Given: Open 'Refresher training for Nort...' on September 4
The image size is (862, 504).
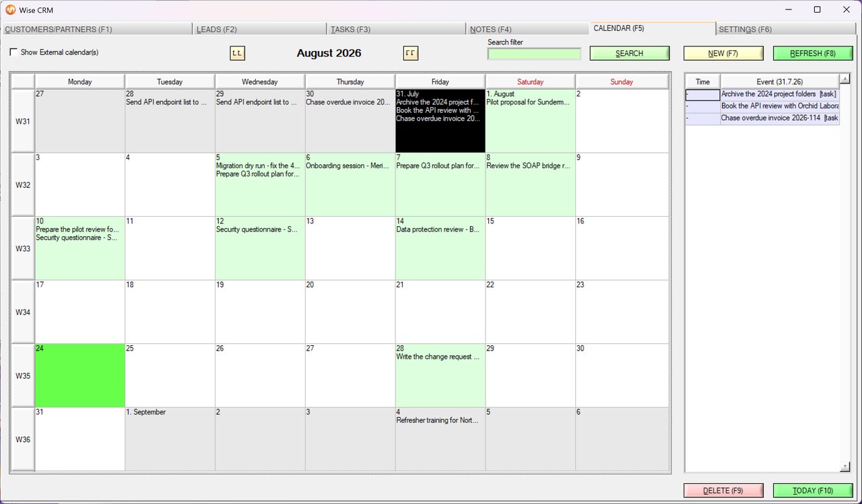Looking at the screenshot, I should tap(437, 421).
